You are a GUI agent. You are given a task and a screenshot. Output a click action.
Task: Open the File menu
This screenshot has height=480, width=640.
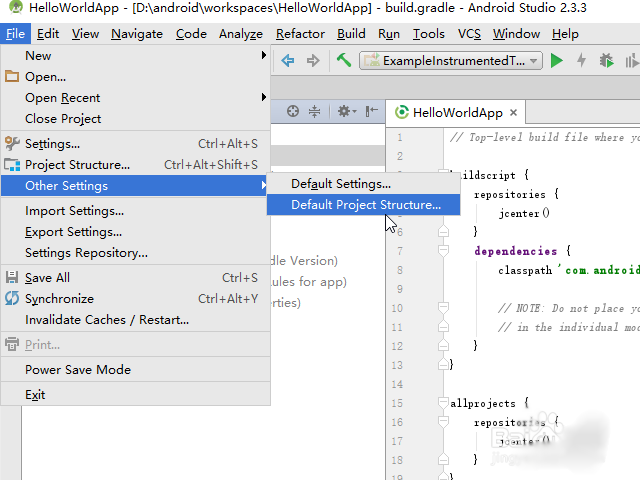16,34
